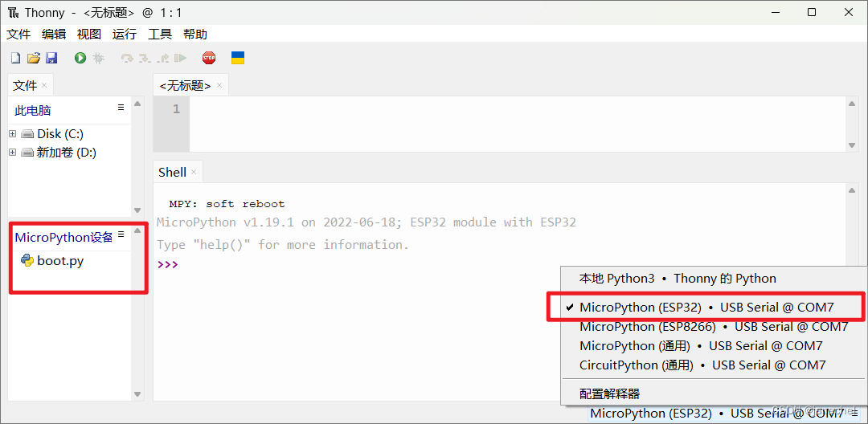Open the 编辑 menu
This screenshot has width=868, height=424.
click(x=54, y=35)
